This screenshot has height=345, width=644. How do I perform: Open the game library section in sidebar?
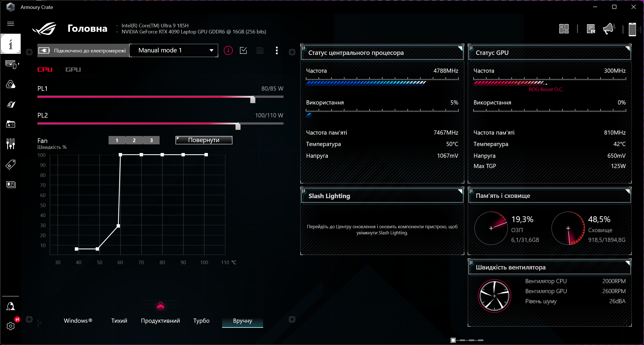click(11, 125)
